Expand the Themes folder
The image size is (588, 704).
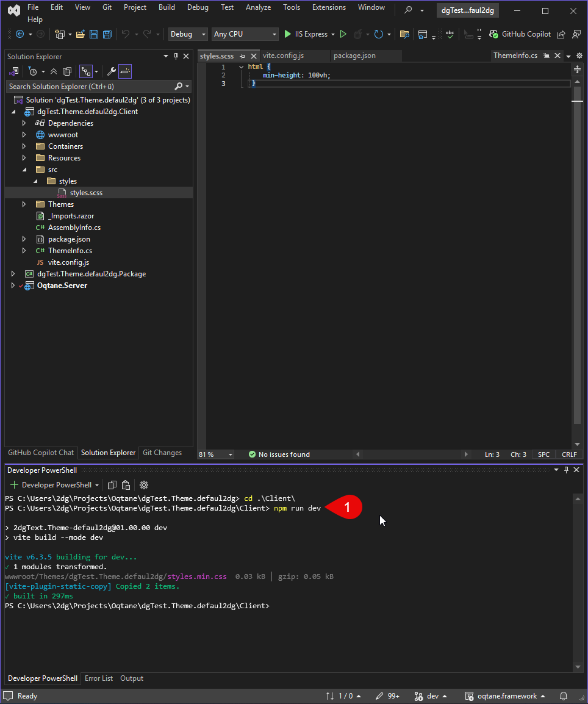(x=24, y=204)
